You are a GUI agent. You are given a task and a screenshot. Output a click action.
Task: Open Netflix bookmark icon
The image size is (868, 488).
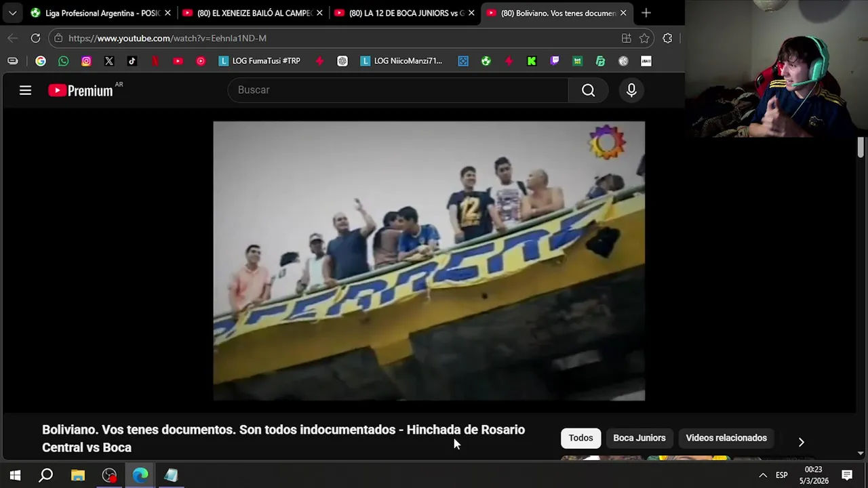click(x=155, y=61)
